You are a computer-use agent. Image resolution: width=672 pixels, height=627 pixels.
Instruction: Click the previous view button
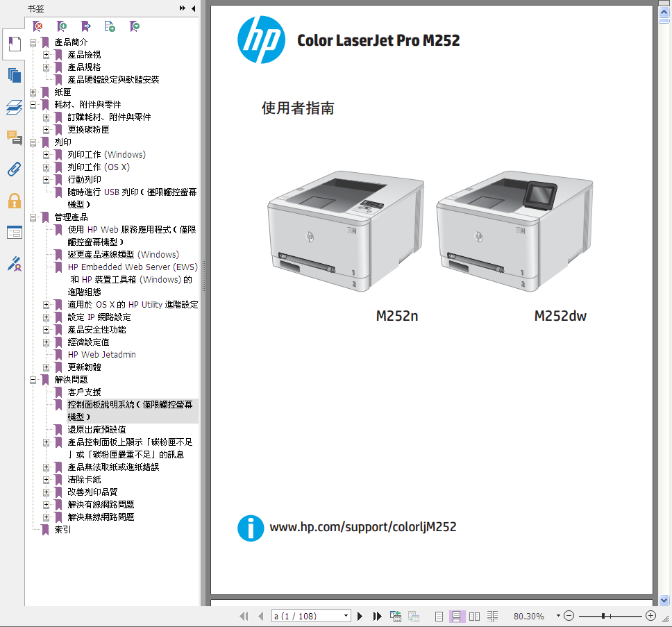[x=396, y=617]
